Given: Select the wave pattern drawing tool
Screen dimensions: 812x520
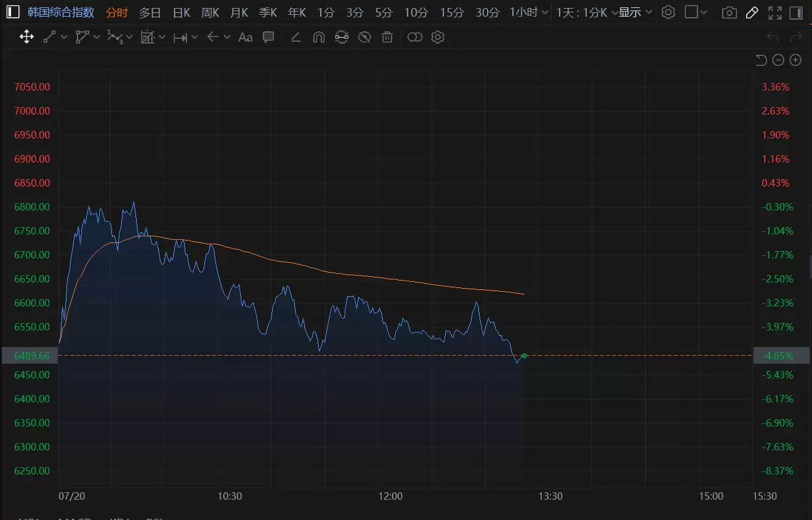Looking at the screenshot, I should click(x=115, y=37).
